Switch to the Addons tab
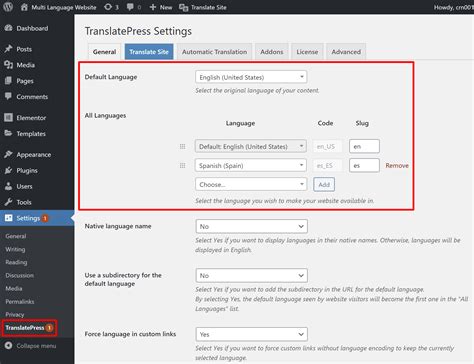The height and width of the screenshot is (364, 474). pos(272,52)
